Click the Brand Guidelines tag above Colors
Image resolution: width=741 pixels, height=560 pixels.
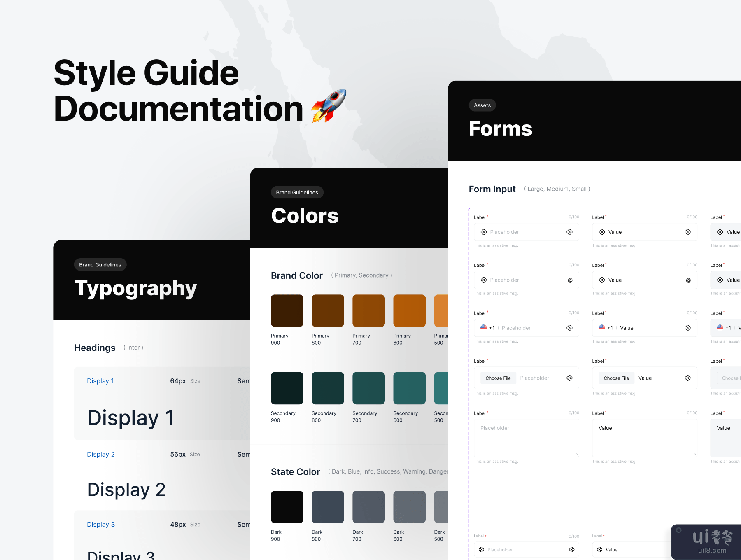click(297, 192)
